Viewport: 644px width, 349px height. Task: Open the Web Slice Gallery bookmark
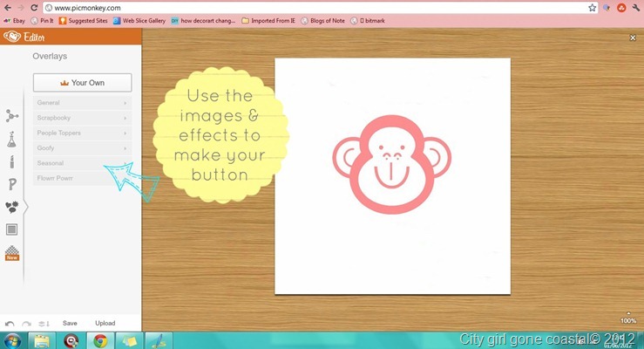139,21
